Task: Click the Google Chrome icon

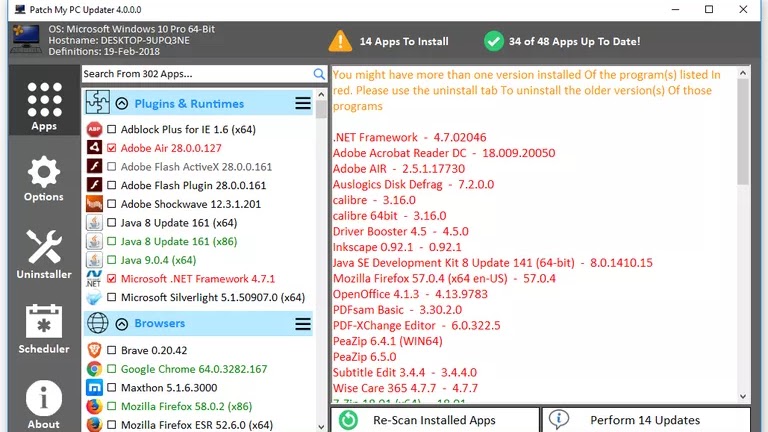Action: tap(94, 369)
